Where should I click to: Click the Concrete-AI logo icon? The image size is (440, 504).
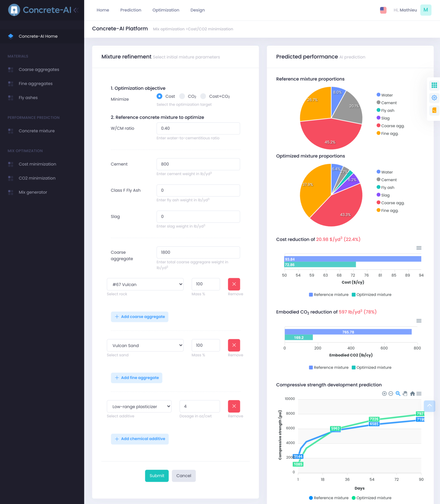pyautogui.click(x=14, y=10)
